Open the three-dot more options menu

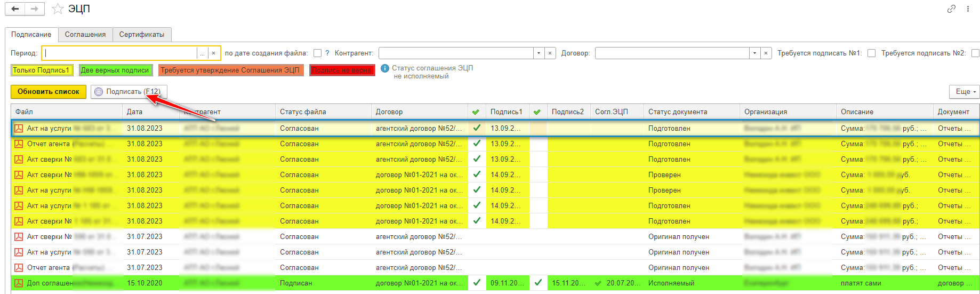(968, 9)
